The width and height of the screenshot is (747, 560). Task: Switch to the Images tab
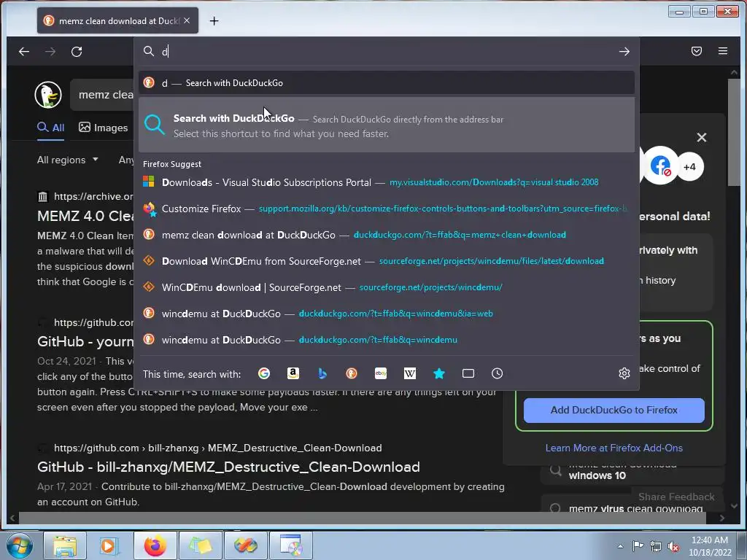coord(104,128)
